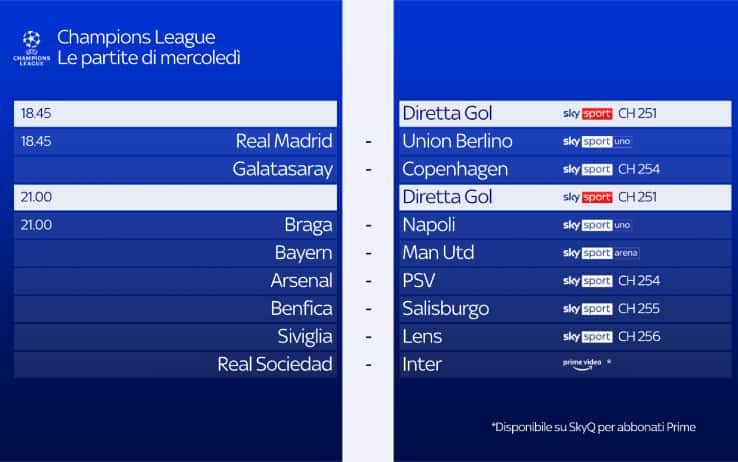
Task: Click the SkyQ Prime availability footnote
Action: pos(593,427)
